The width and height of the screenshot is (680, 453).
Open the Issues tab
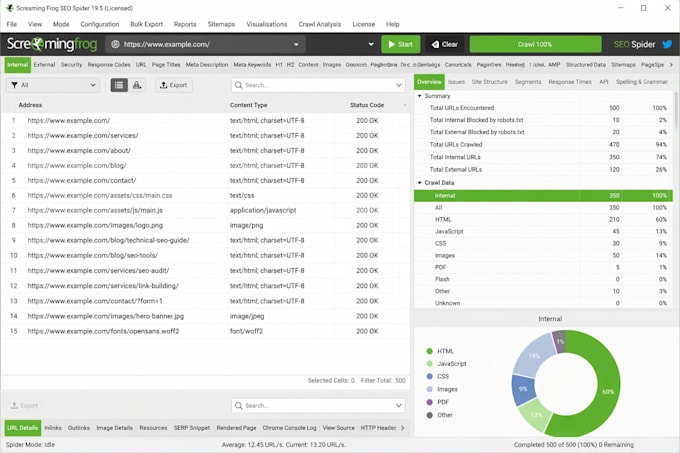click(x=456, y=81)
